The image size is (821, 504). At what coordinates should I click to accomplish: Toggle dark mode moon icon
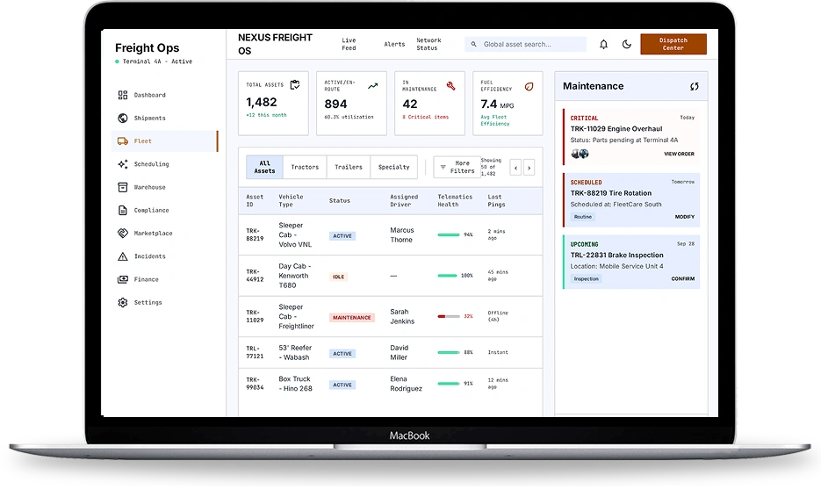click(627, 45)
